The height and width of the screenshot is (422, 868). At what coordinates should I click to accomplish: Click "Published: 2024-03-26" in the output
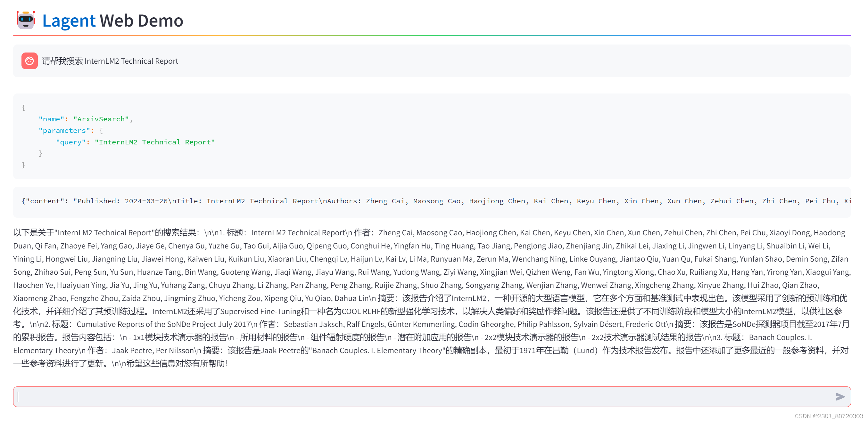point(122,201)
